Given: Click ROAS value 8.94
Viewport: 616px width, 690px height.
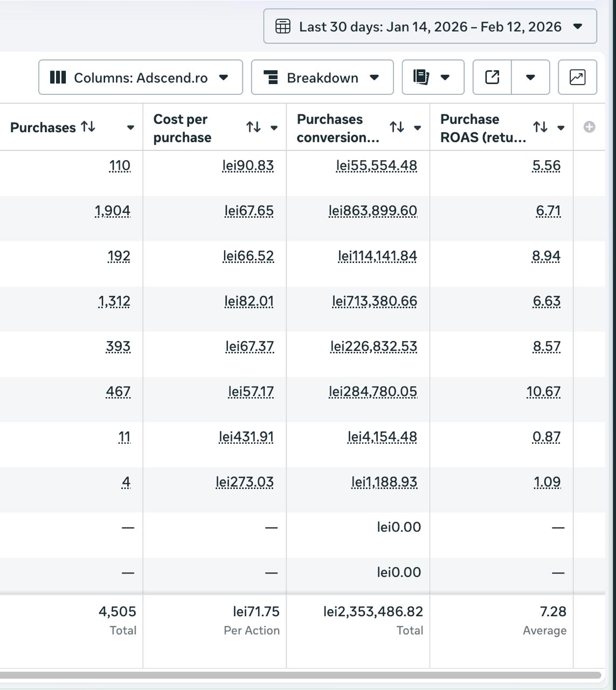Looking at the screenshot, I should [x=546, y=256].
